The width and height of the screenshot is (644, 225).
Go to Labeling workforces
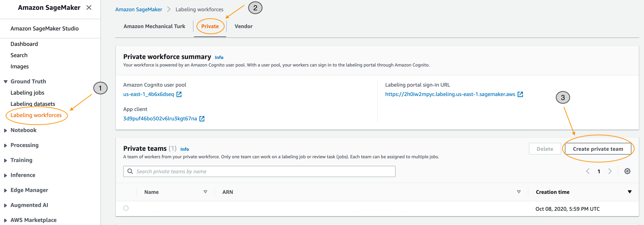pos(36,115)
